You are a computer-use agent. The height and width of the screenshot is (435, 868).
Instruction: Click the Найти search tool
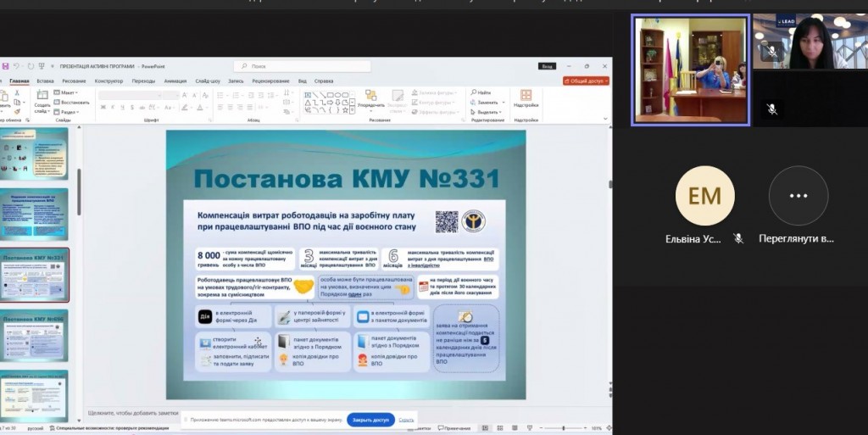tap(483, 92)
